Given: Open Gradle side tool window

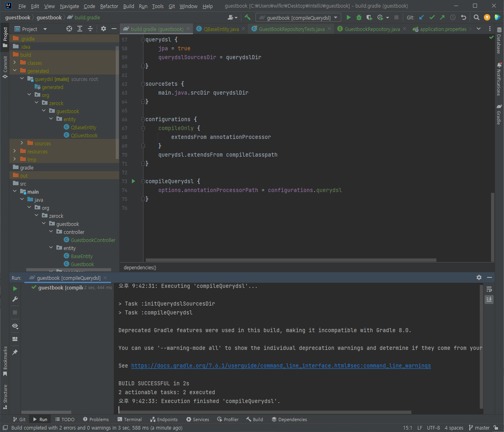Looking at the screenshot, I should [499, 114].
